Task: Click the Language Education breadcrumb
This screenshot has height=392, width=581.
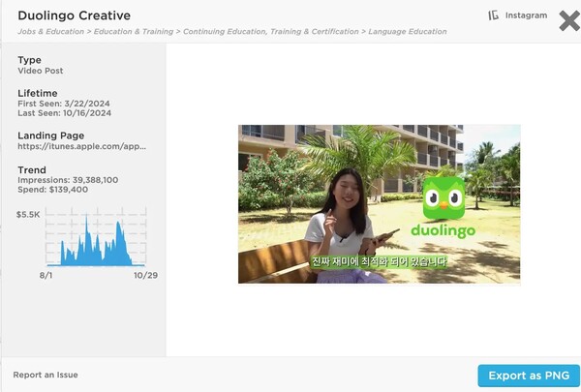Action: coord(408,32)
